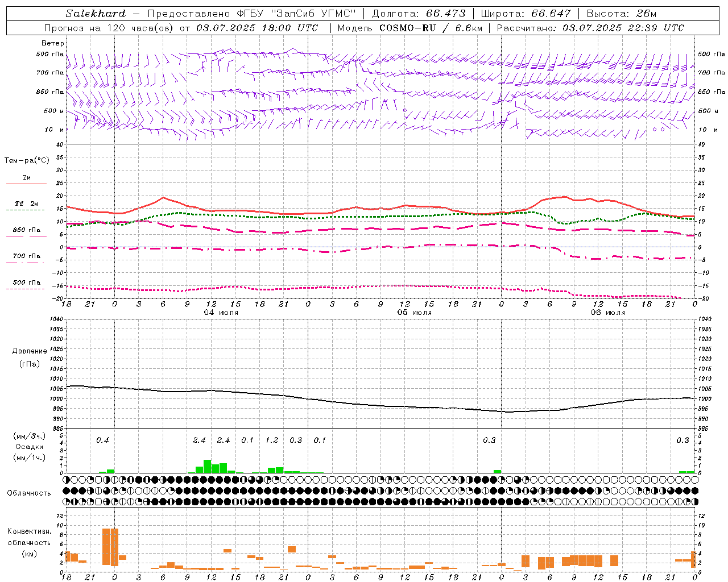Click the Модель COSMO-RU / 6.6км text
Image resolution: width=728 pixels, height=582 pixels.
pyautogui.click(x=409, y=28)
